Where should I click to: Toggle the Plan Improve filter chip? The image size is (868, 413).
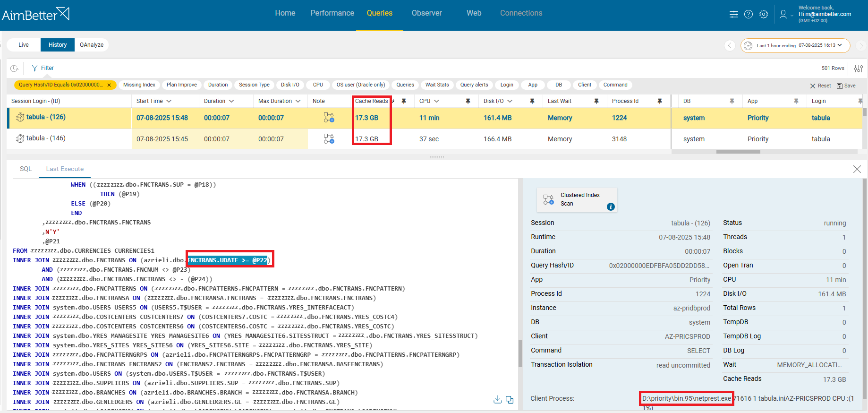182,85
